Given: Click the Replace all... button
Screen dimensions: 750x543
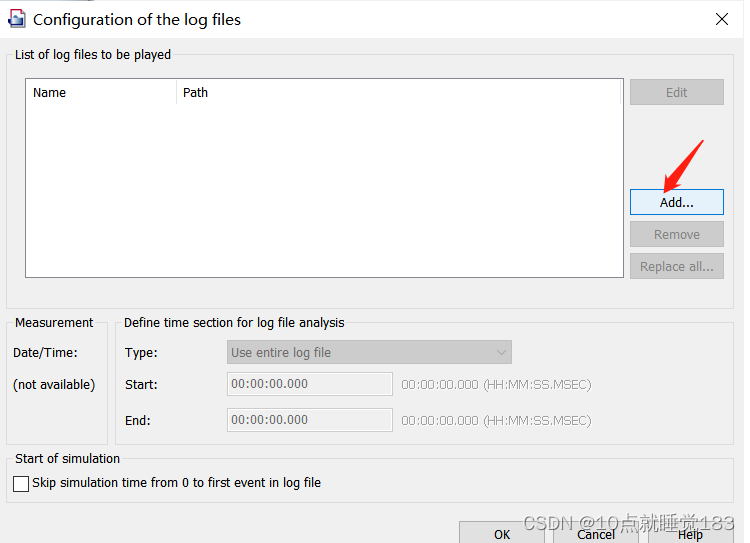Looking at the screenshot, I should (x=676, y=266).
